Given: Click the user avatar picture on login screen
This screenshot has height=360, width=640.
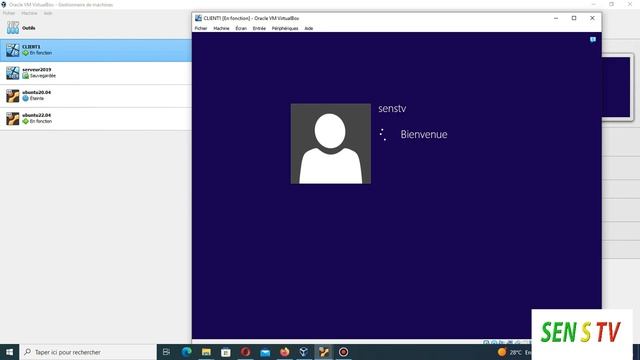Looking at the screenshot, I should (x=331, y=144).
